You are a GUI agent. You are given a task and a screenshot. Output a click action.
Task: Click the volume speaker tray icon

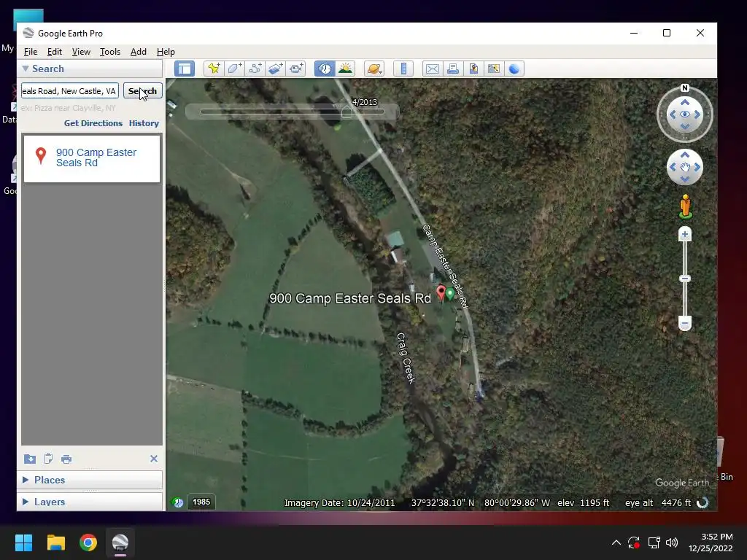(672, 542)
